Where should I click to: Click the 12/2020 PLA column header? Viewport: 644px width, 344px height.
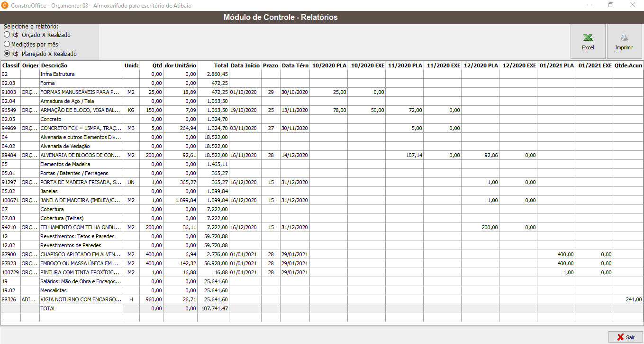click(480, 65)
